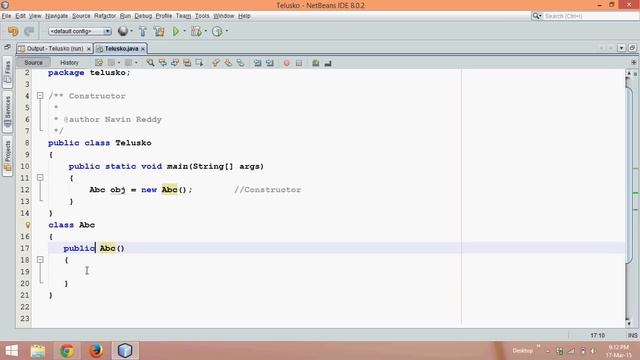Screen dimensions: 640x360
Task: Click the Comment icon in editor toolbar
Action: point(316,63)
